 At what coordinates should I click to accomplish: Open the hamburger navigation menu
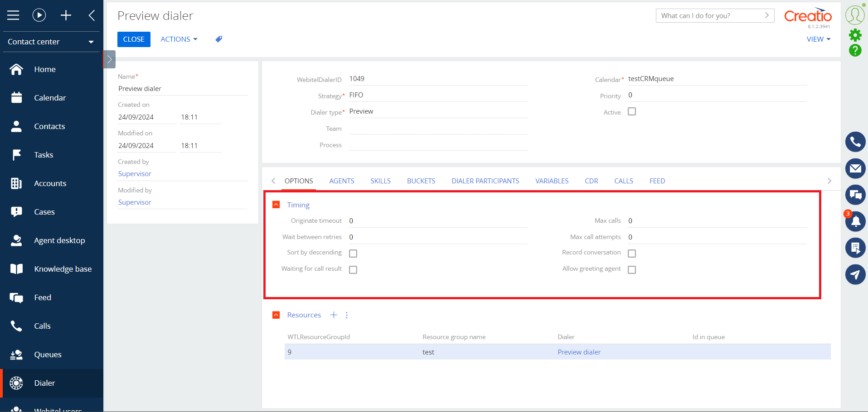(13, 15)
